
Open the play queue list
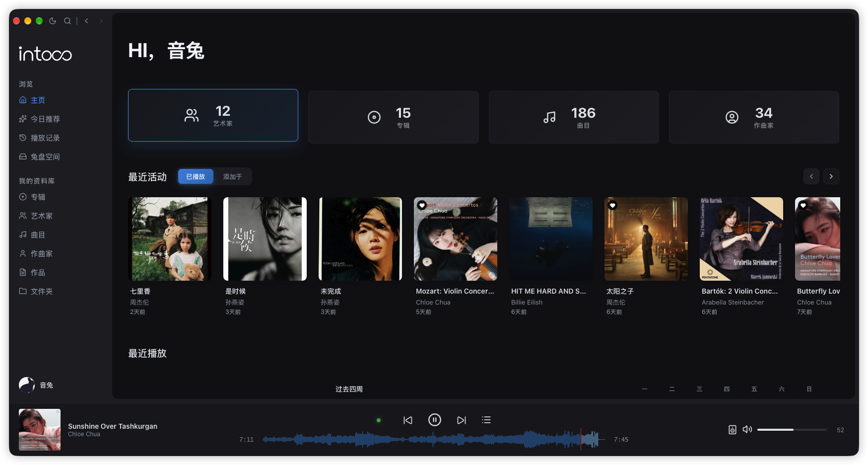pyautogui.click(x=486, y=420)
